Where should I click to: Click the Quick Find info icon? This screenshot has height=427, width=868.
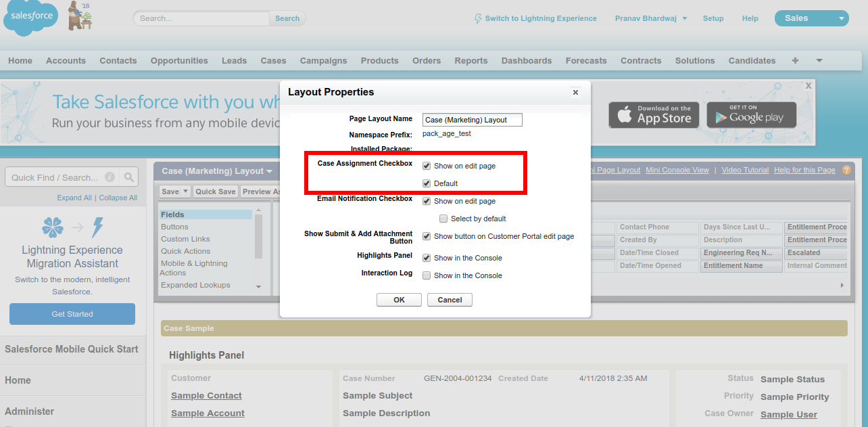coord(110,177)
